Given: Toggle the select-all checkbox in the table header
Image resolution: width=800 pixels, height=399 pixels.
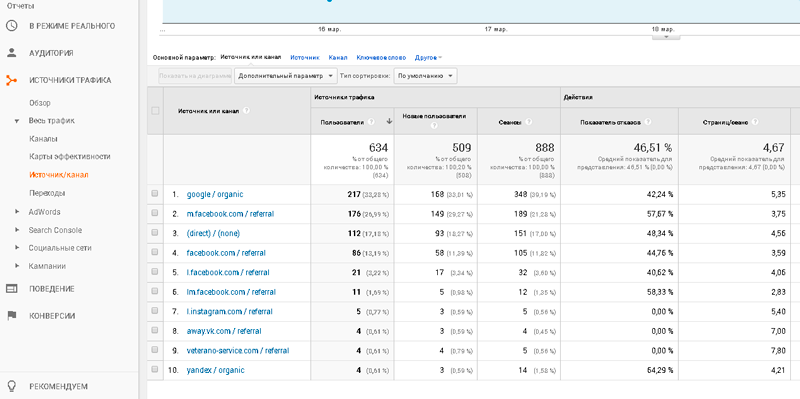Looking at the screenshot, I should coord(155,111).
